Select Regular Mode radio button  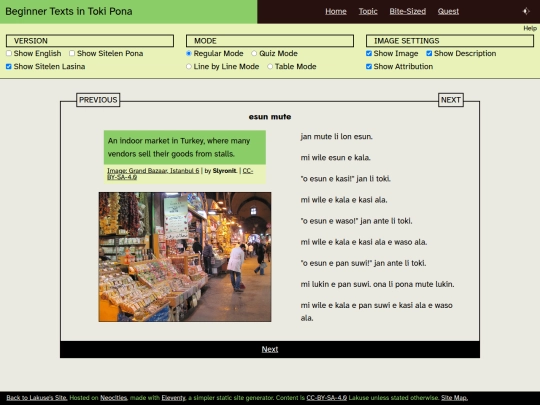tap(189, 53)
